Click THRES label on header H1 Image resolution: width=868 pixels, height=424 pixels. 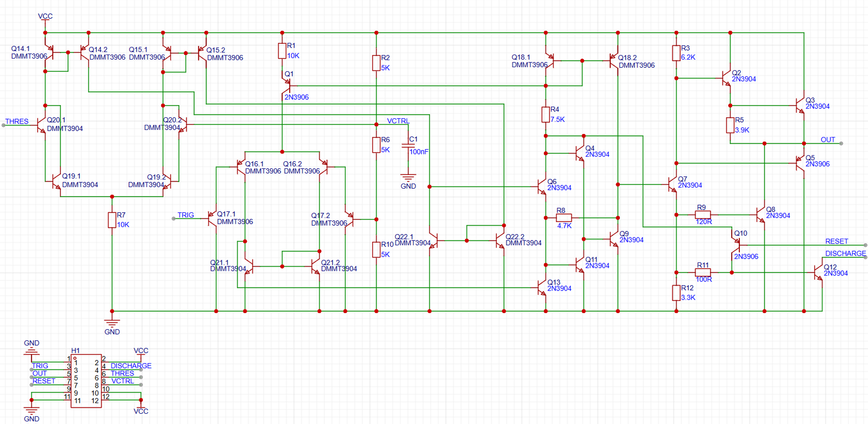122,373
